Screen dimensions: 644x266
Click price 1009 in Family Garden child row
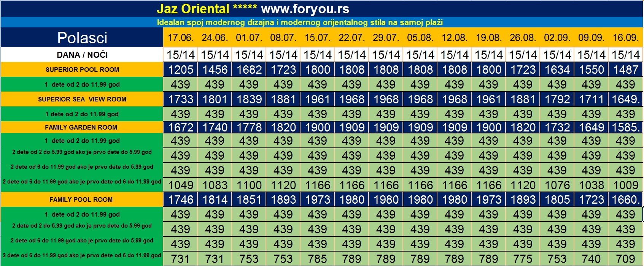pyautogui.click(x=626, y=185)
